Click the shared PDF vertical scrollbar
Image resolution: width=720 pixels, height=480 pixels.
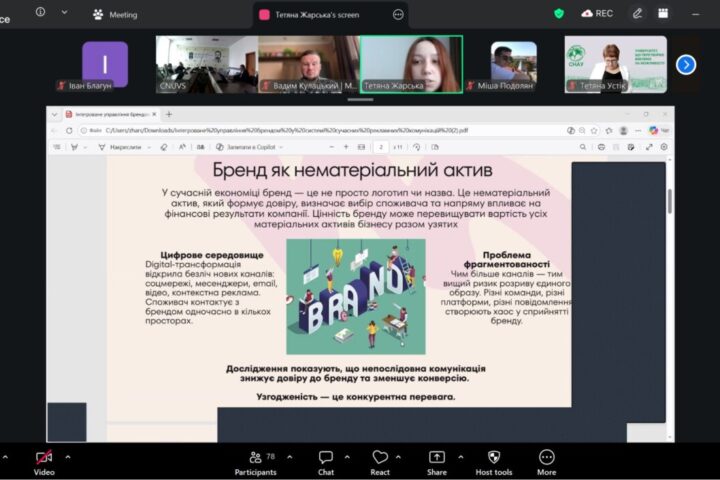coord(669,200)
